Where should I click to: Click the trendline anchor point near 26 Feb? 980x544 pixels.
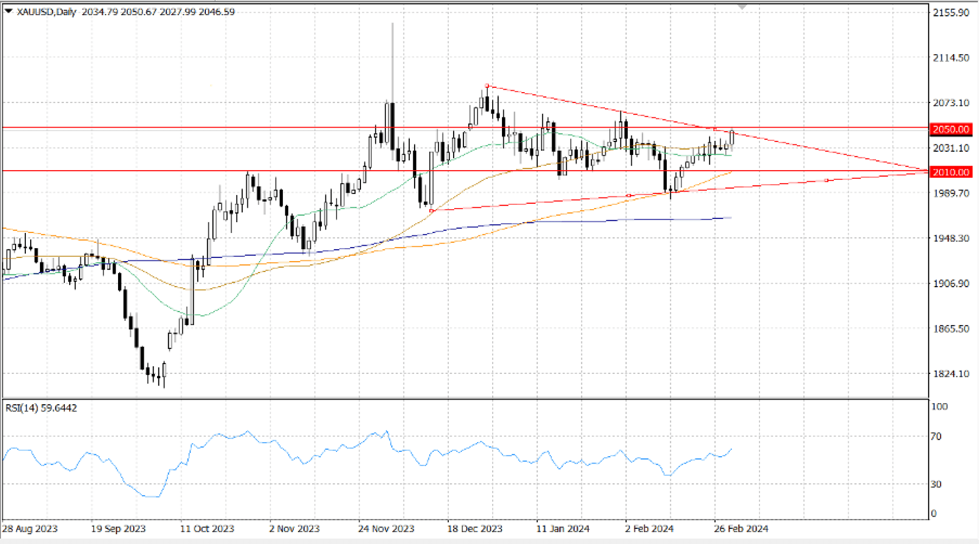pos(715,129)
